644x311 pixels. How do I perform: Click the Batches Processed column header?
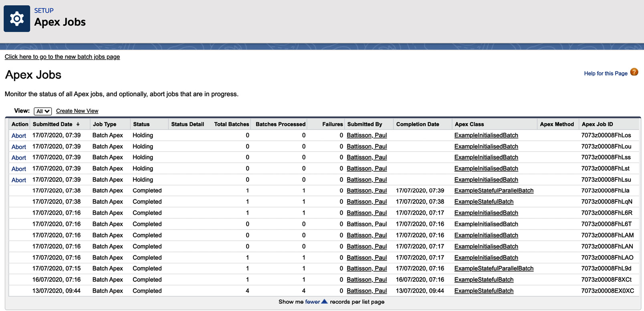281,124
